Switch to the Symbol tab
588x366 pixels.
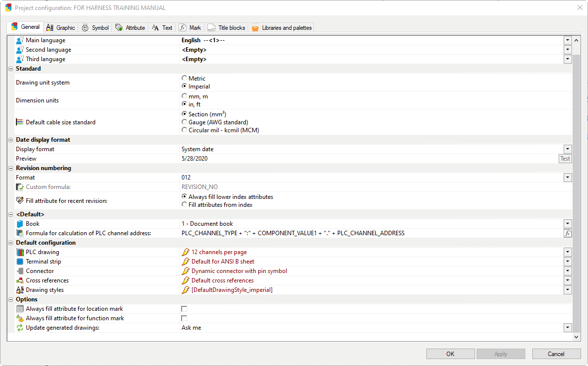(x=95, y=28)
